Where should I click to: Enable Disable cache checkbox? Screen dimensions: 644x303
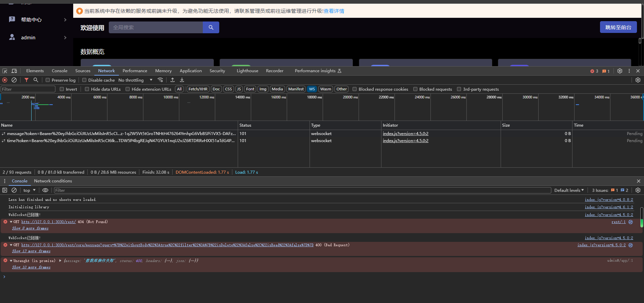click(84, 80)
